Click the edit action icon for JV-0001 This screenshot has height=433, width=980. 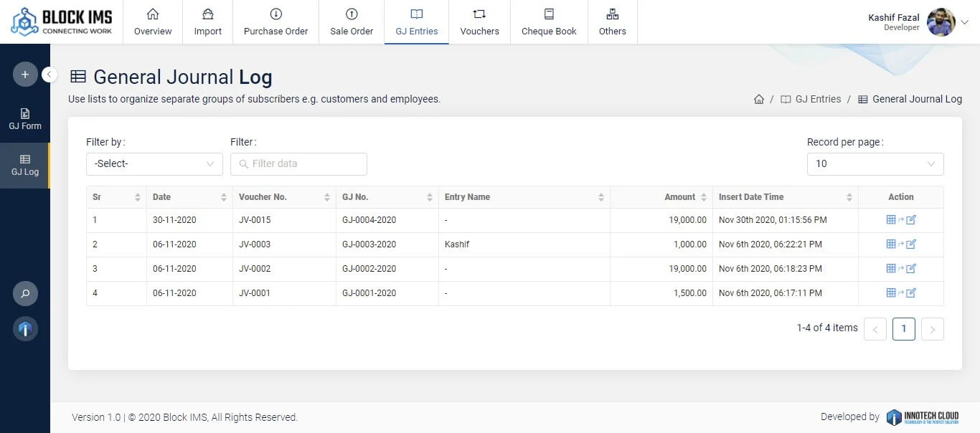[x=911, y=293]
